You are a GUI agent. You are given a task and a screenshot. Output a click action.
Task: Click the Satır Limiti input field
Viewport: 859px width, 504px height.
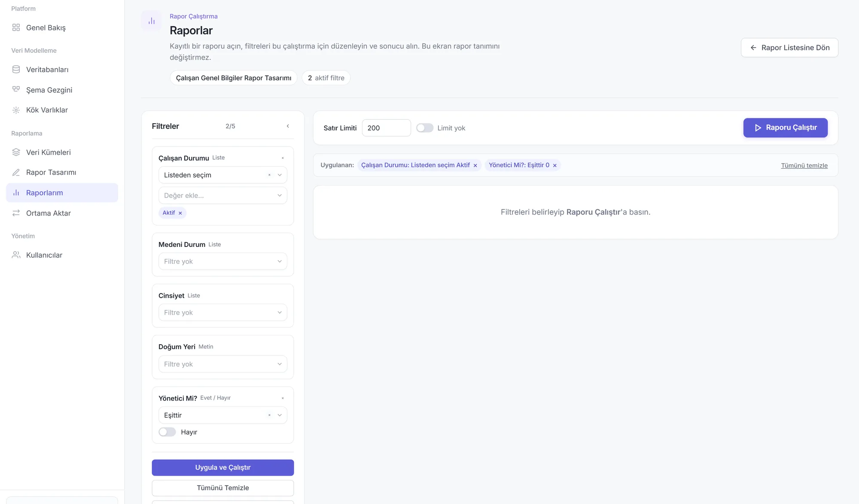[x=386, y=128]
